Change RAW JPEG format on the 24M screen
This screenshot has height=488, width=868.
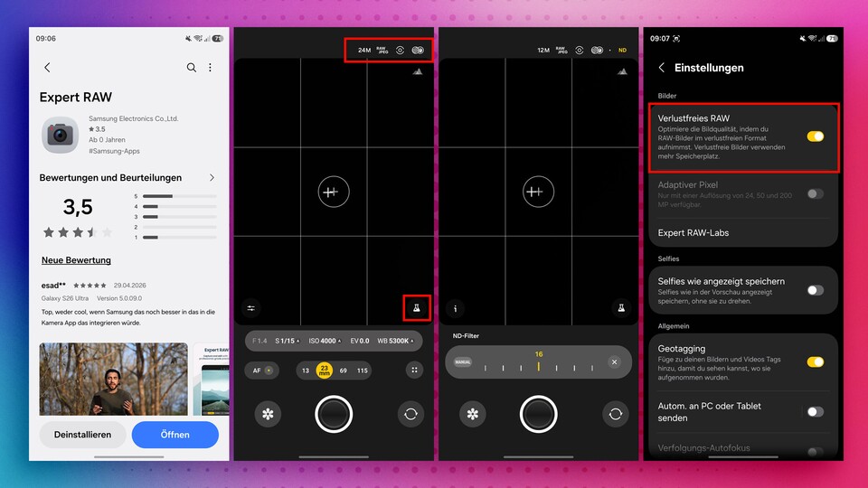pyautogui.click(x=382, y=51)
